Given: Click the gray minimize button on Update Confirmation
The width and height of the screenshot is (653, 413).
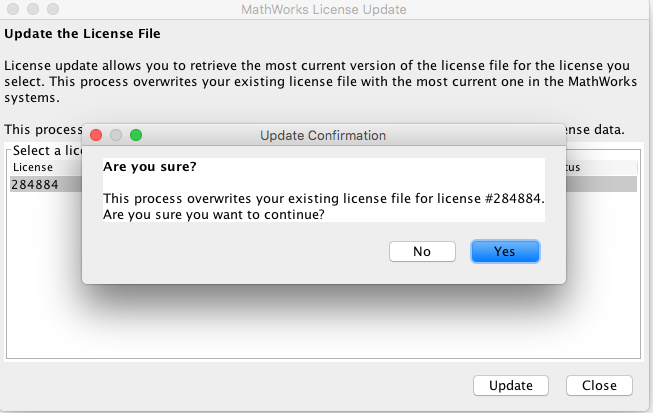Looking at the screenshot, I should tap(116, 135).
